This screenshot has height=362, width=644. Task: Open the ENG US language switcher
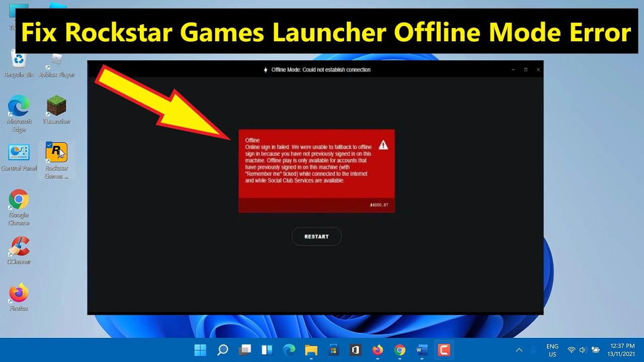[x=552, y=350]
